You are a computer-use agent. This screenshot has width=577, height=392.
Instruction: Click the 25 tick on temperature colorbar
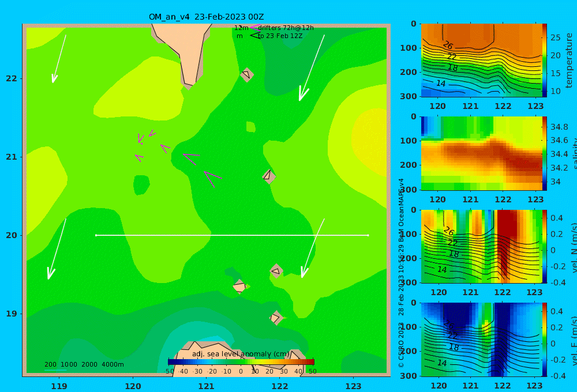(555, 37)
